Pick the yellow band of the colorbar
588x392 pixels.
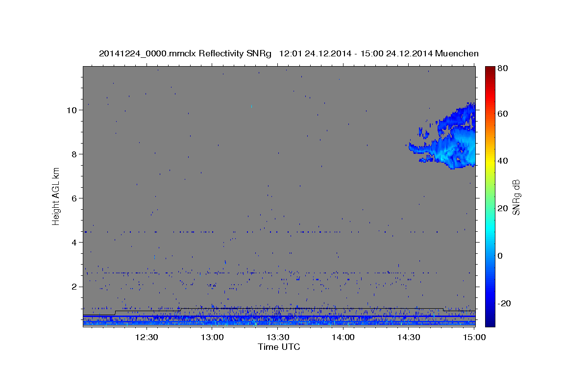pyautogui.click(x=490, y=161)
